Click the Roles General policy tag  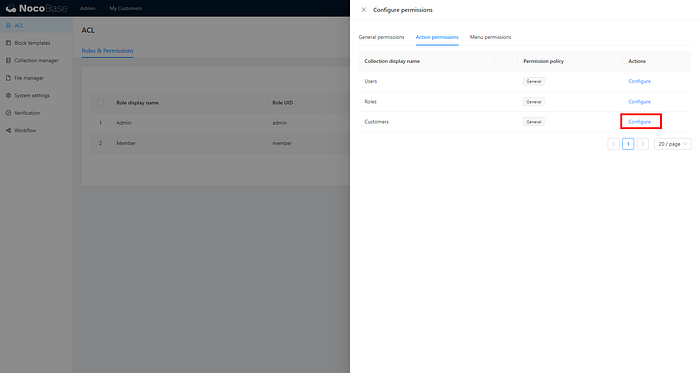533,102
